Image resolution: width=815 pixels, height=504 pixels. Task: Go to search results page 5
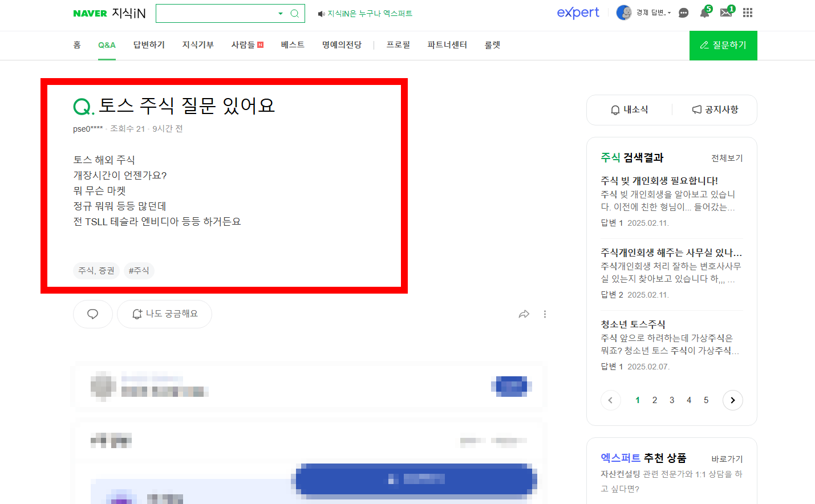[706, 400]
